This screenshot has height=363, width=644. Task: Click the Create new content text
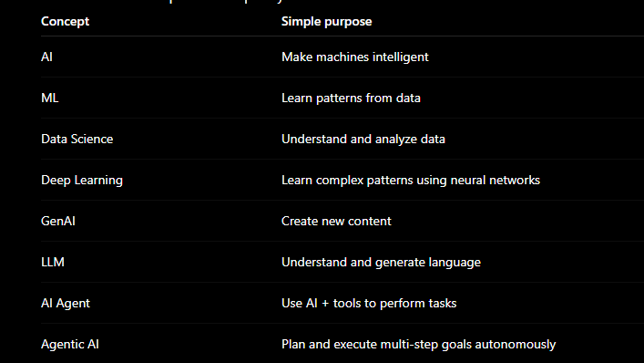pos(336,221)
